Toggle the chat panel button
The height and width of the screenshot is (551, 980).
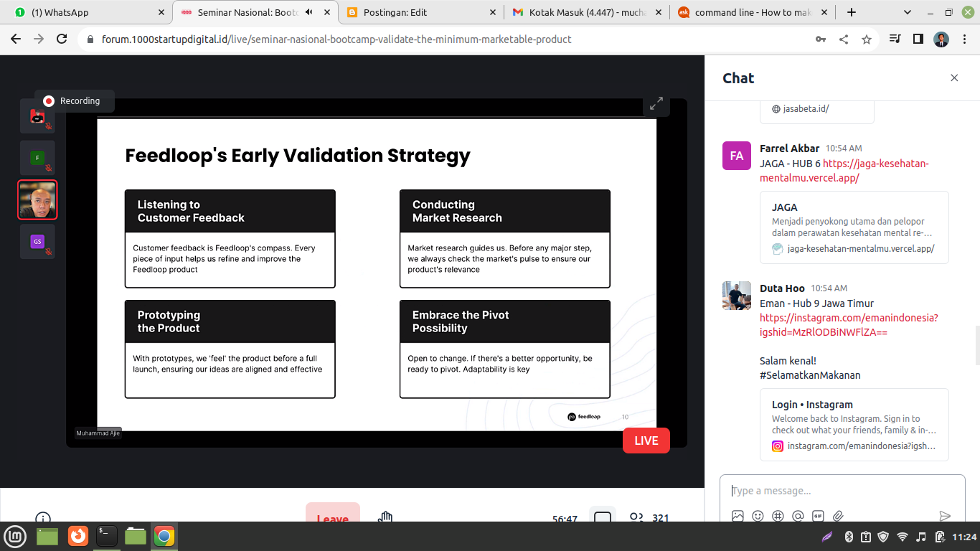tap(603, 515)
